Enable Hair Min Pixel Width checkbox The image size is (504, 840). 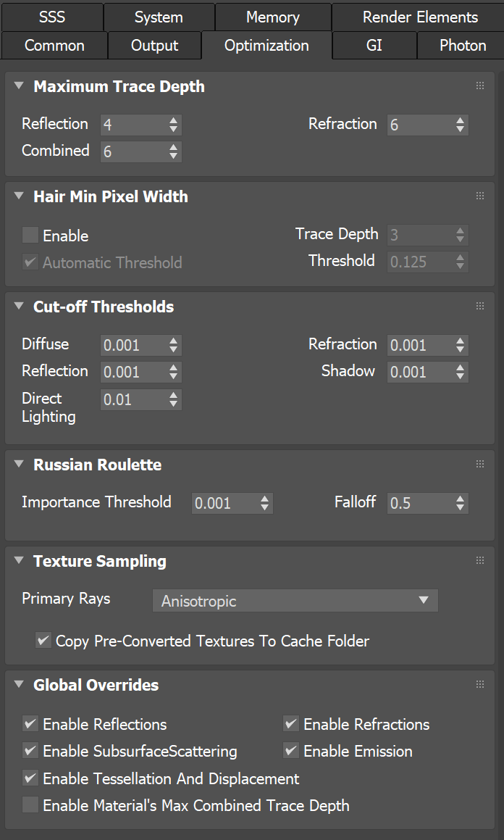[30, 235]
